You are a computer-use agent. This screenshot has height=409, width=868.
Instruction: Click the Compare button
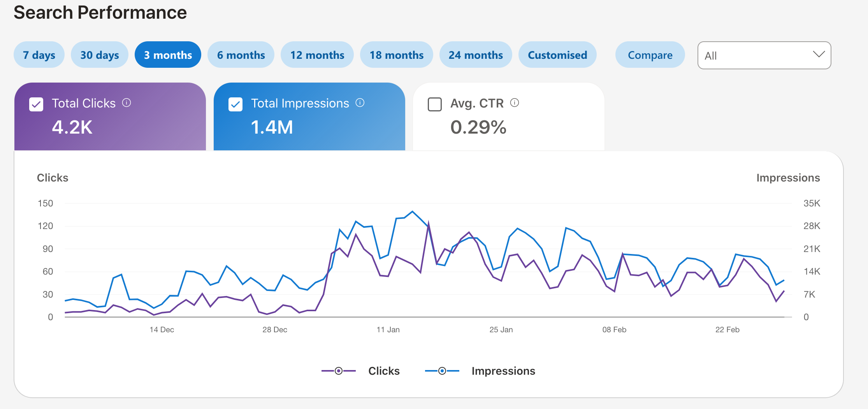tap(650, 55)
